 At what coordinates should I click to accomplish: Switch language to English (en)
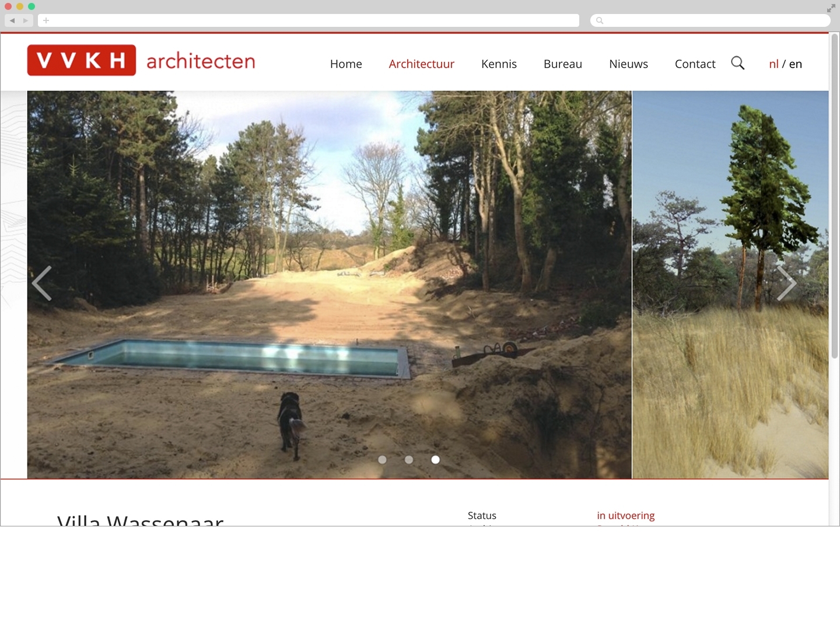(796, 64)
